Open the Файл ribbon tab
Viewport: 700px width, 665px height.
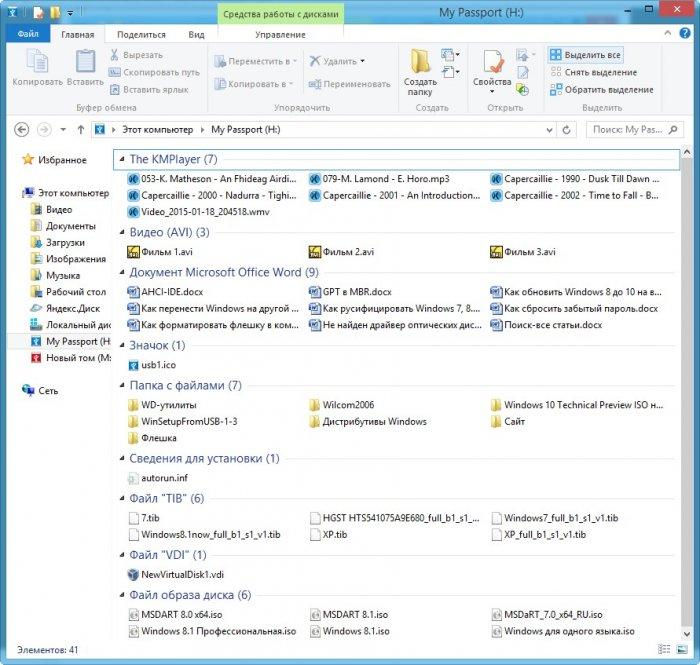[x=28, y=34]
